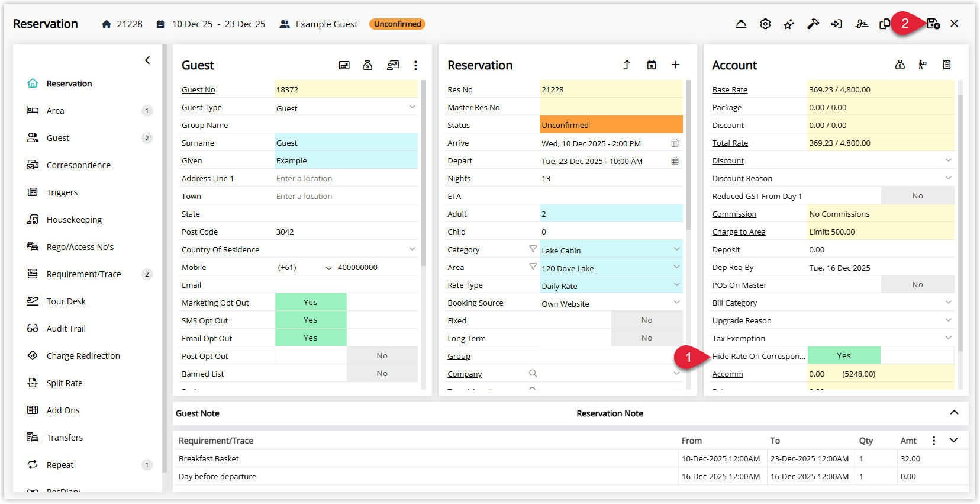Image resolution: width=980 pixels, height=504 pixels.
Task: Click the filter icon beside Category
Action: (x=533, y=249)
